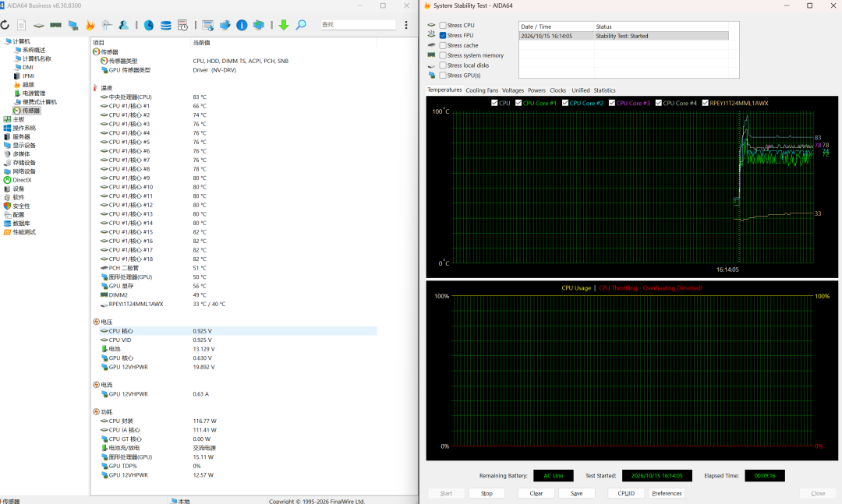Toggle CPU Core #4 graph checkbox
This screenshot has height=504, width=842.
[x=658, y=103]
